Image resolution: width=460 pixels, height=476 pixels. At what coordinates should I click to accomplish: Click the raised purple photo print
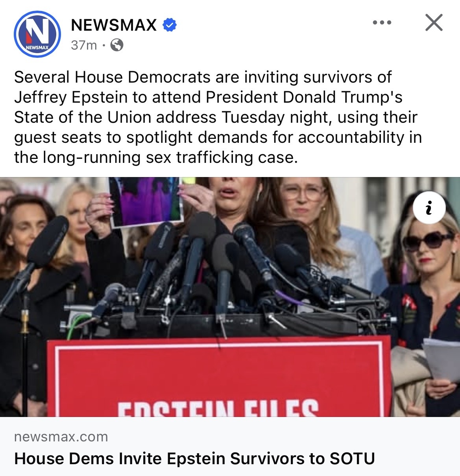146,201
